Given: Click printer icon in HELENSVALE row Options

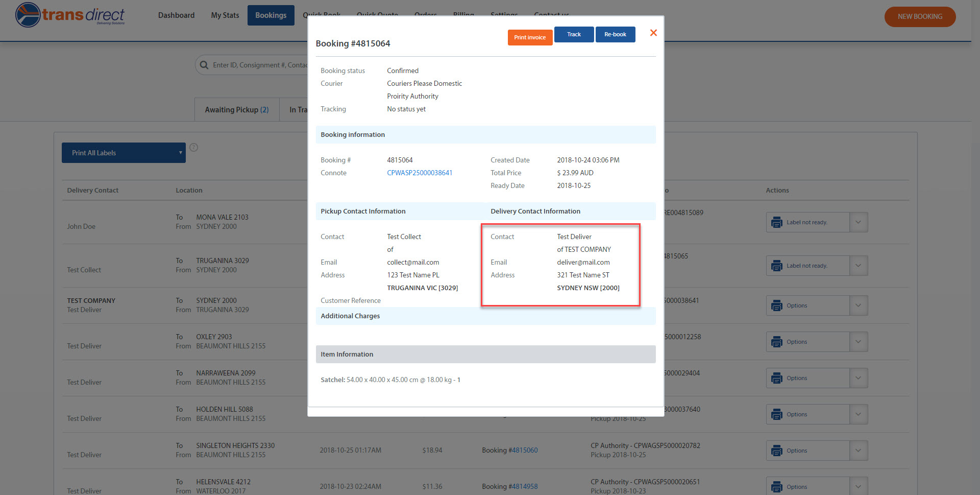Looking at the screenshot, I should [776, 486].
